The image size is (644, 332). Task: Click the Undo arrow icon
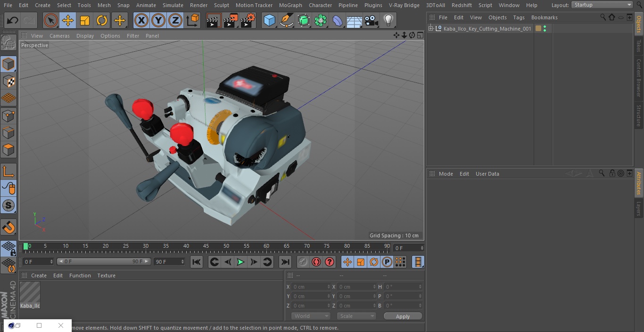[13, 20]
